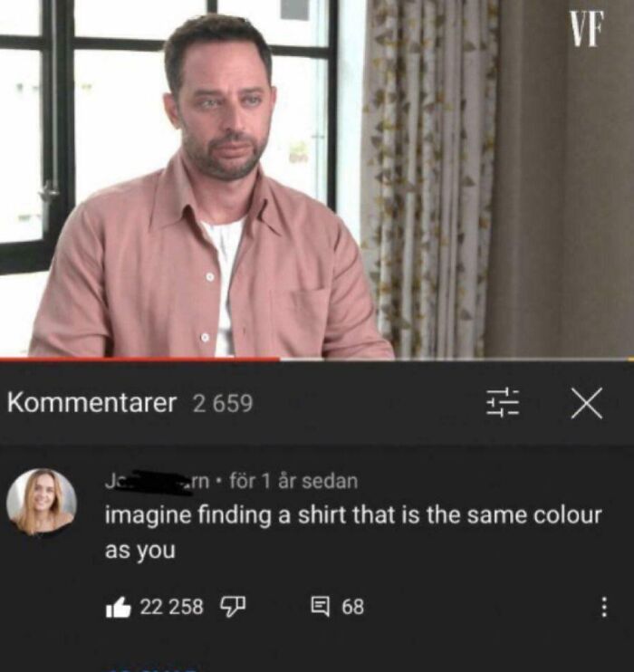
Task: Click the 2 659 comments count
Action: (223, 403)
